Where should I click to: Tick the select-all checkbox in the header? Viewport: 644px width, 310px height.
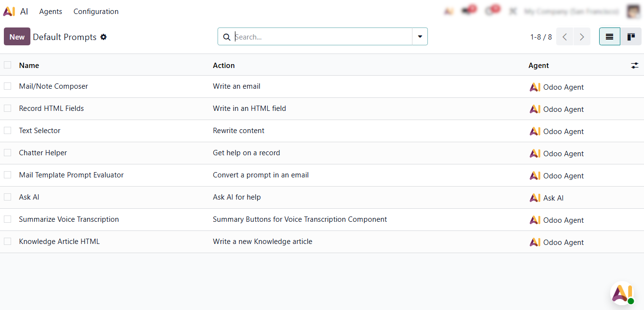point(8,65)
